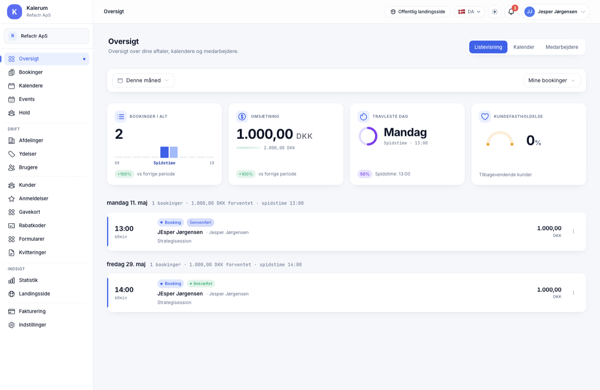Click the Kunder icon in sidebar
Screen dimensions: 600x390
tap(11, 185)
